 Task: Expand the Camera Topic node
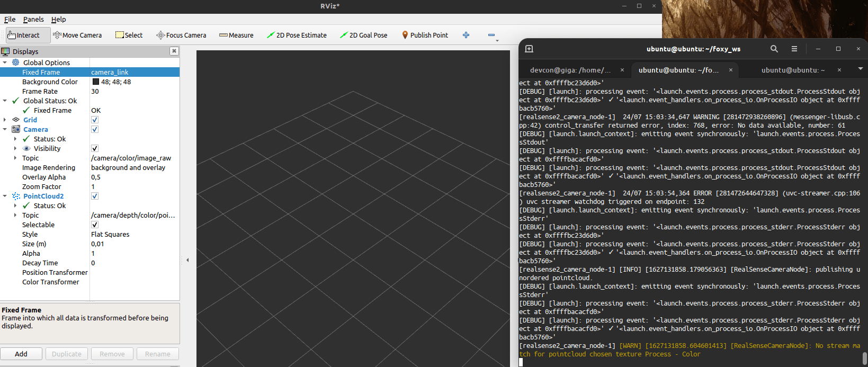click(15, 158)
